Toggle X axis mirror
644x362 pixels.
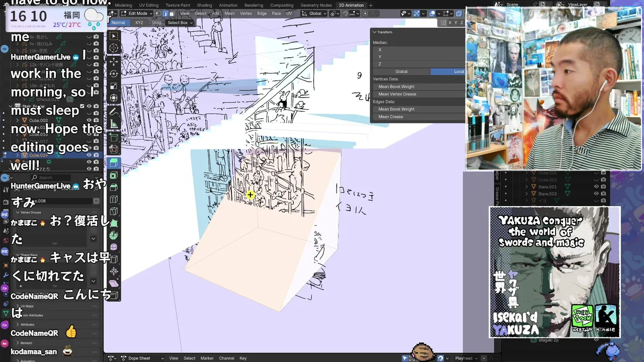tap(449, 23)
